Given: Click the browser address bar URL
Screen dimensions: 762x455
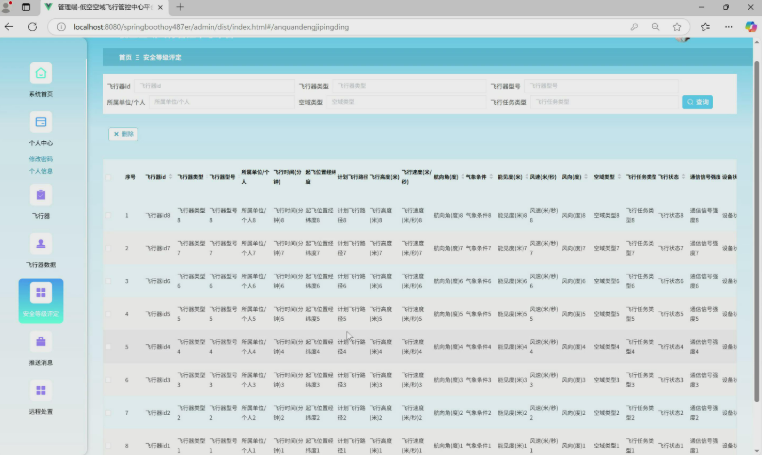Looking at the screenshot, I should pyautogui.click(x=211, y=27).
